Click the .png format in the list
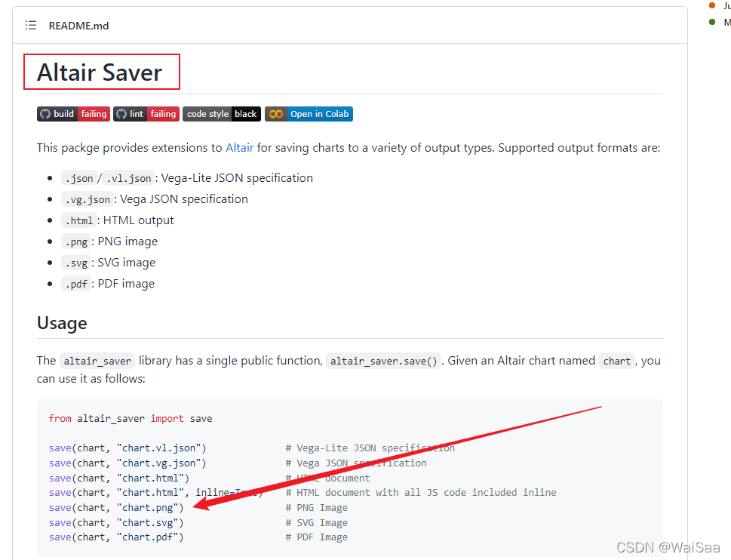The height and width of the screenshot is (560, 731). [x=76, y=242]
